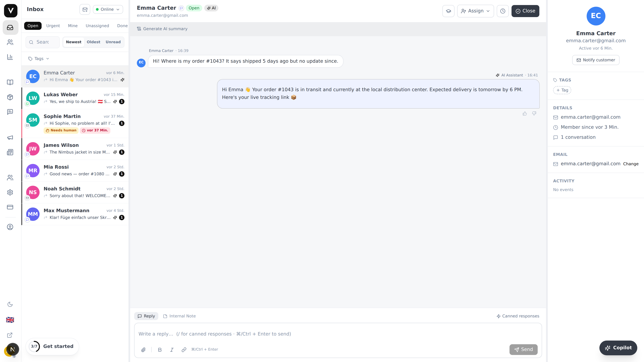This screenshot has height=362, width=644.
Task: Open the Account profile circle icon
Action: [10, 227]
